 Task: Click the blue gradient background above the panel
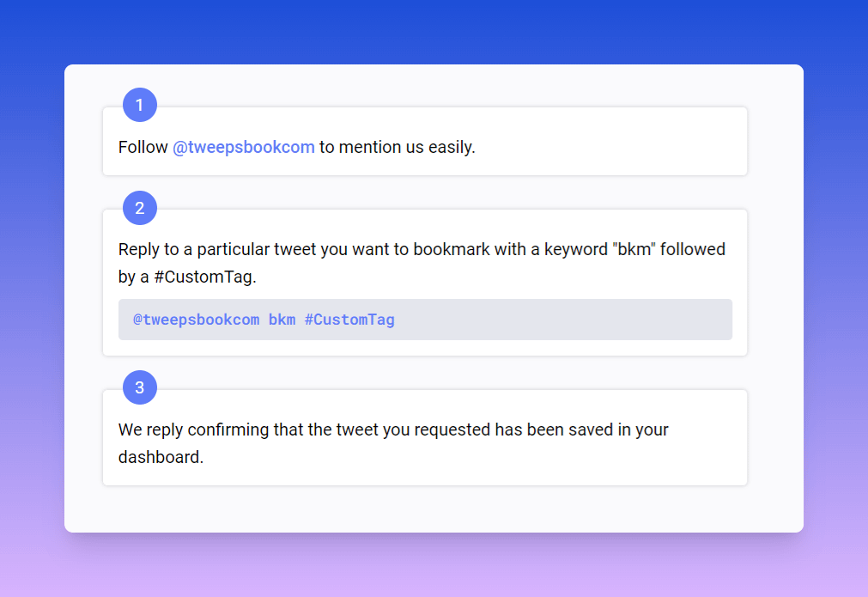(x=434, y=31)
